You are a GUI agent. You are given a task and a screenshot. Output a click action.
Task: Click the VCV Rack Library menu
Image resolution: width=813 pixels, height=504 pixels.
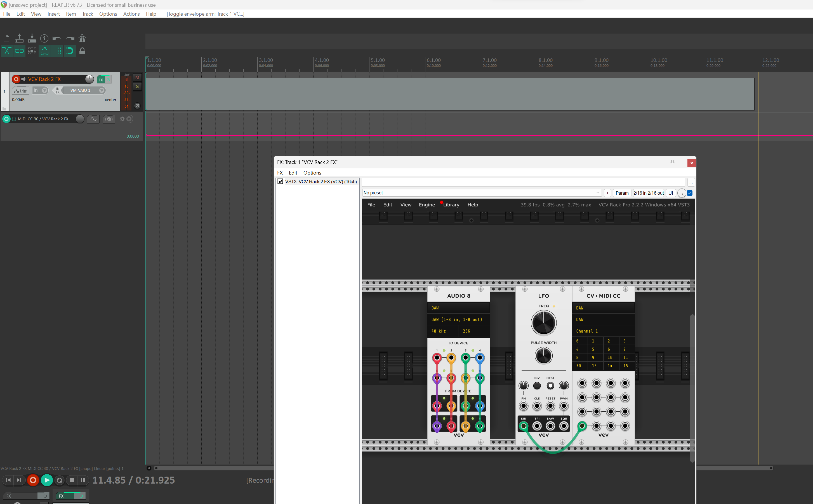click(x=451, y=204)
